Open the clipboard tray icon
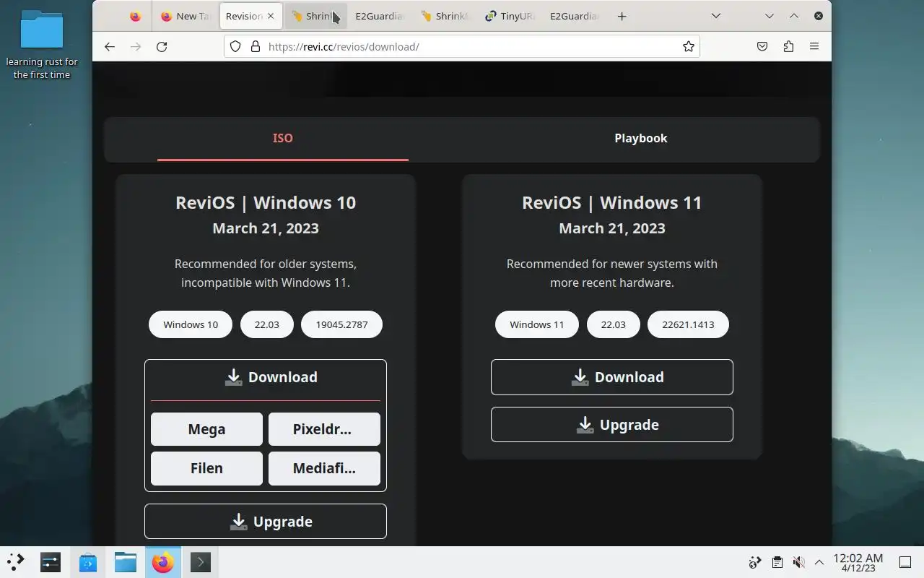The height and width of the screenshot is (578, 924). tap(777, 562)
